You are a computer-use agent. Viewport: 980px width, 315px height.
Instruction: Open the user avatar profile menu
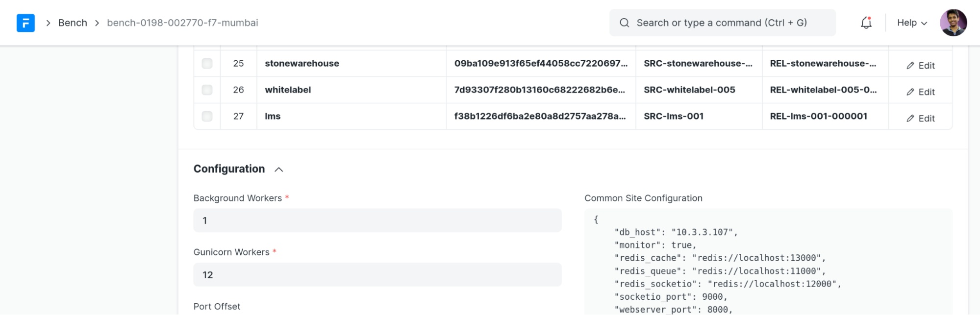[953, 23]
